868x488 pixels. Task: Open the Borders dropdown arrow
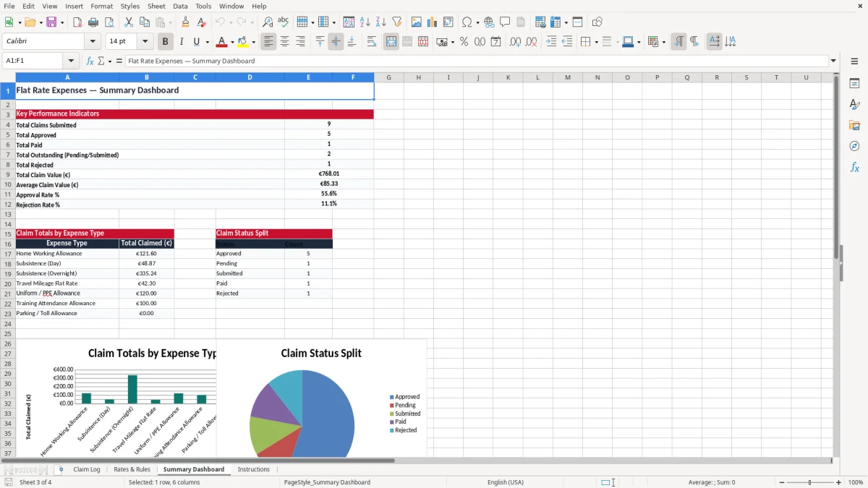tap(596, 42)
